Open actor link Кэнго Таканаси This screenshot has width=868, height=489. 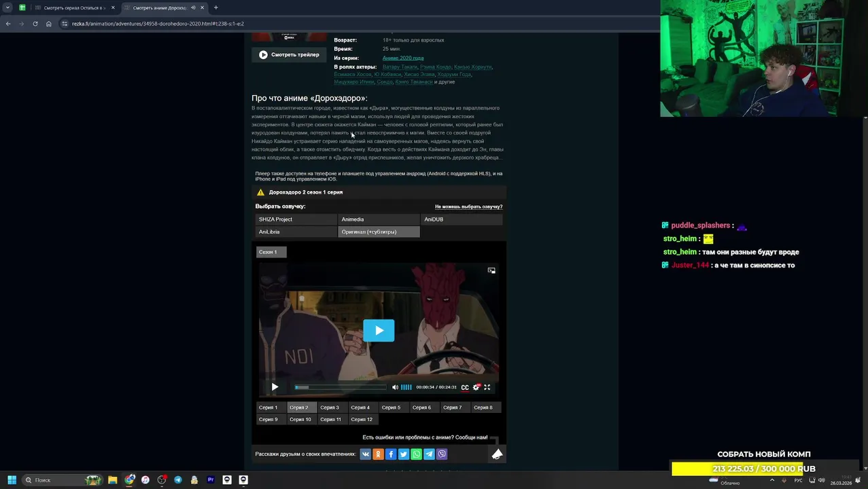tap(414, 82)
